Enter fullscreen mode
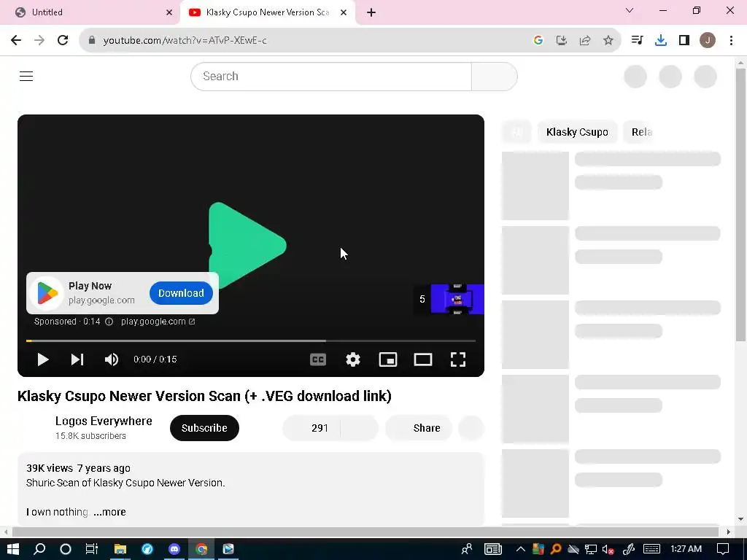747x560 pixels. (458, 359)
